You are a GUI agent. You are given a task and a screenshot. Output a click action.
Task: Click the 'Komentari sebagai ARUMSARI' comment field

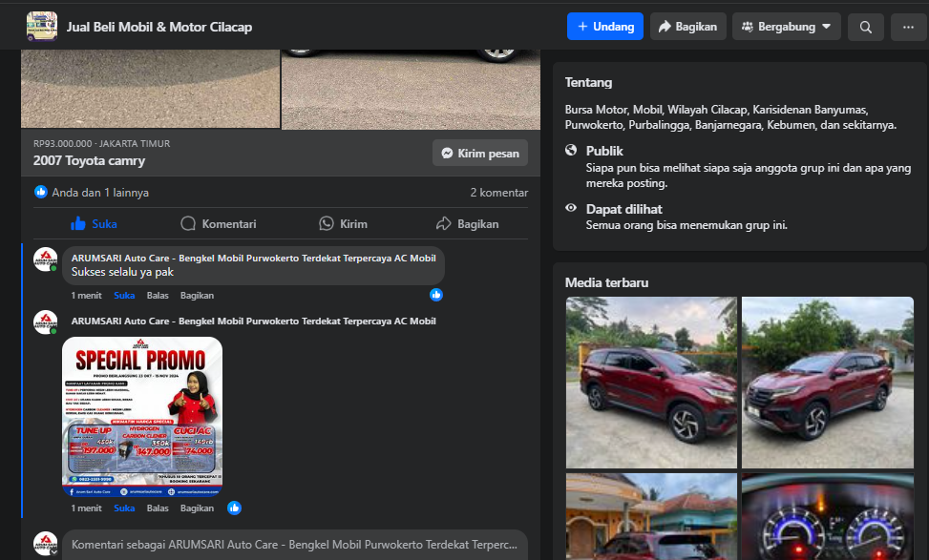coord(294,545)
